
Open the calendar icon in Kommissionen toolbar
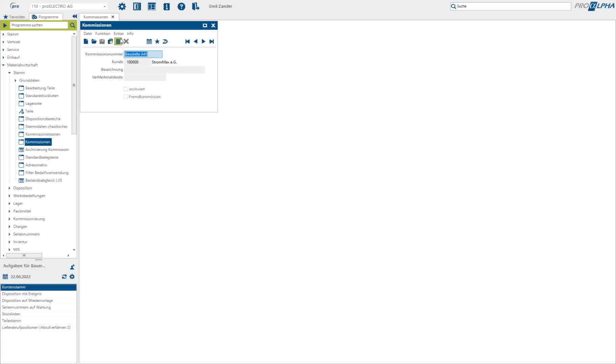149,41
